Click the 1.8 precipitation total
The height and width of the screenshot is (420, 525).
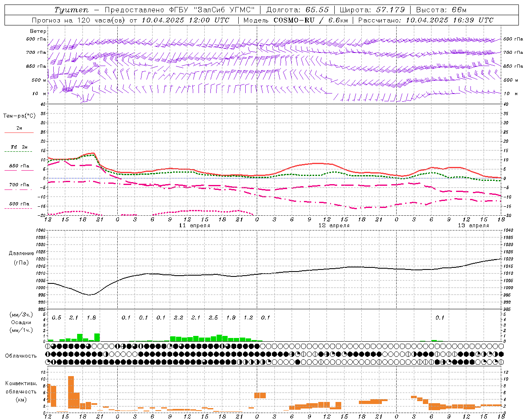click(91, 318)
